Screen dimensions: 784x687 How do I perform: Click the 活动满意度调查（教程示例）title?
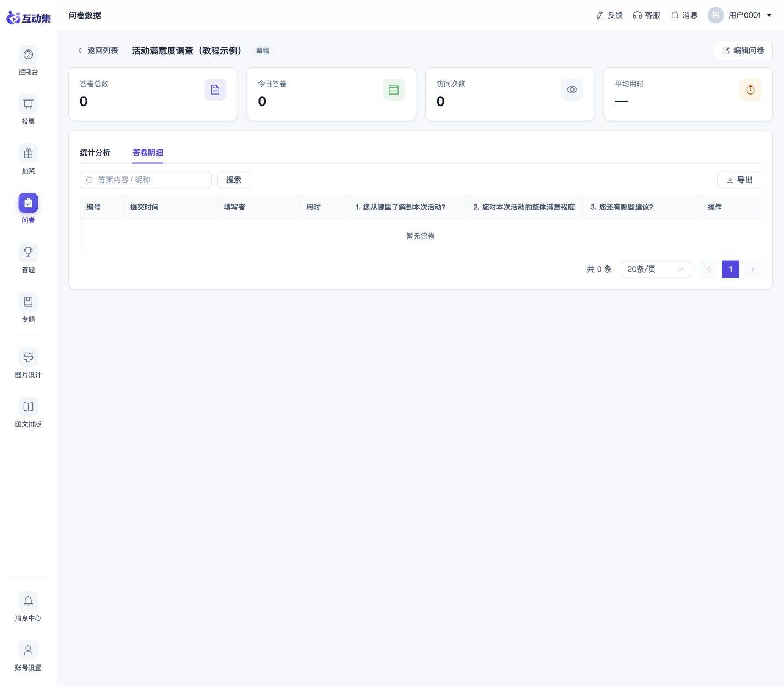(187, 51)
